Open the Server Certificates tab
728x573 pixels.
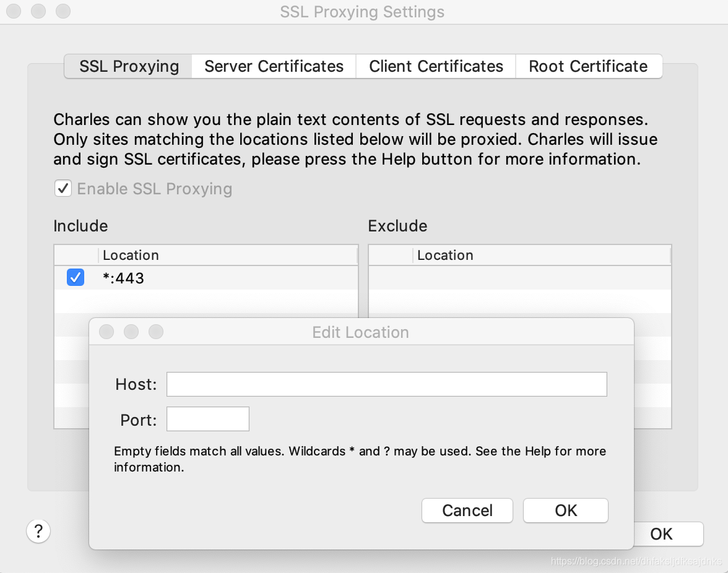point(274,66)
